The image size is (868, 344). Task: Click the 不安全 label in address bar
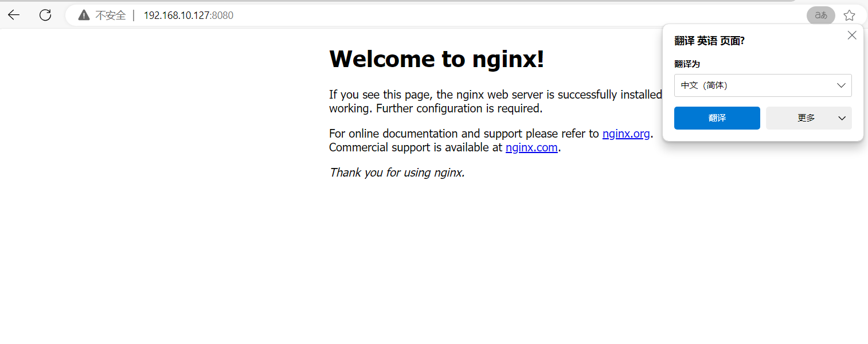[x=110, y=15]
